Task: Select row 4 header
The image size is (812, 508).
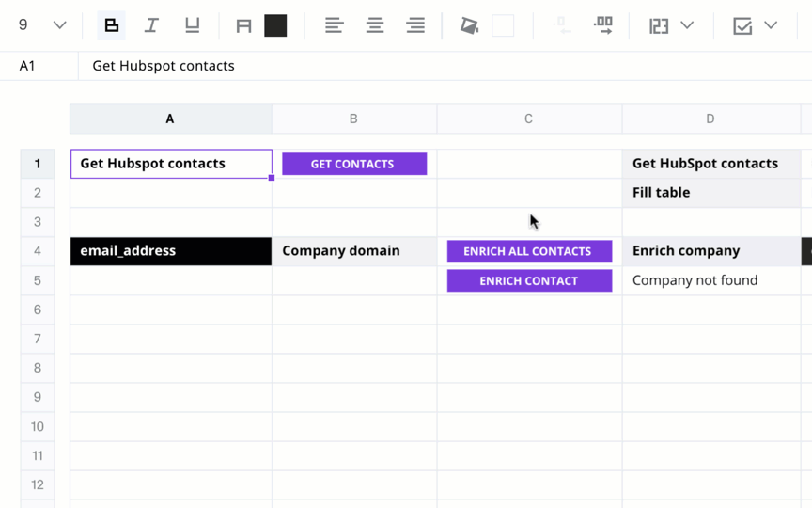Action: pyautogui.click(x=38, y=251)
